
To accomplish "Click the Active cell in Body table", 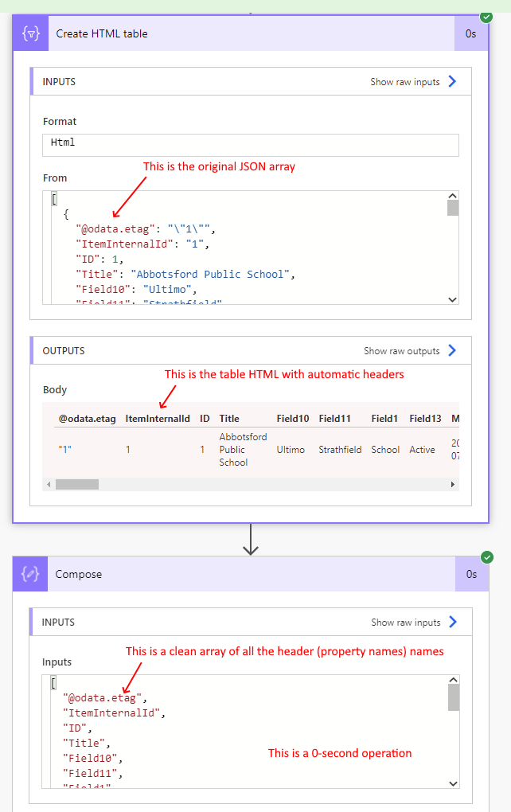I will [422, 450].
